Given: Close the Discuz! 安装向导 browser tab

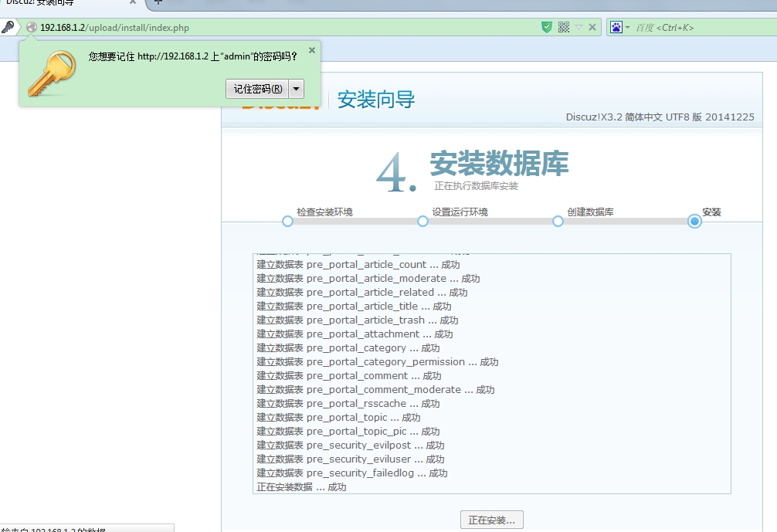Looking at the screenshot, I should tap(133, 2).
